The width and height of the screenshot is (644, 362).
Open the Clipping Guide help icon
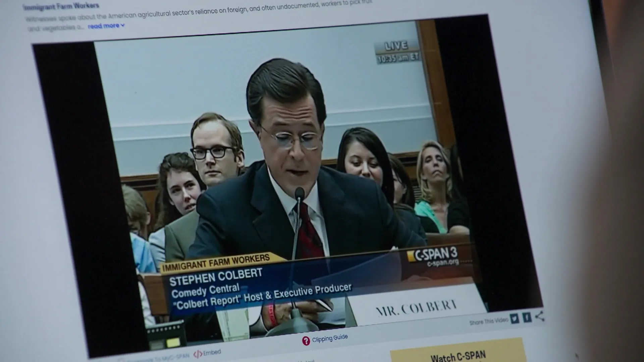(306, 341)
